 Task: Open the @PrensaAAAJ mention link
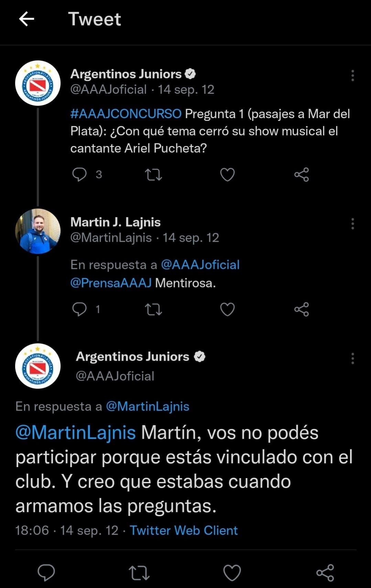(x=111, y=283)
